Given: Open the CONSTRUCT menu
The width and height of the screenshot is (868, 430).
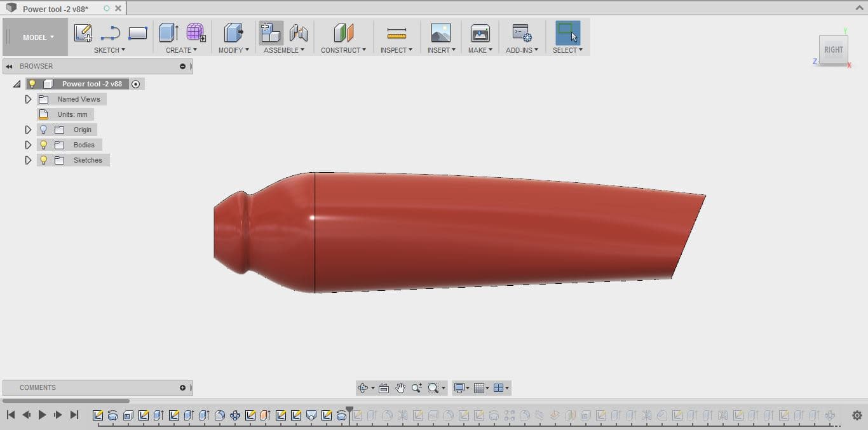Looking at the screenshot, I should [x=343, y=50].
